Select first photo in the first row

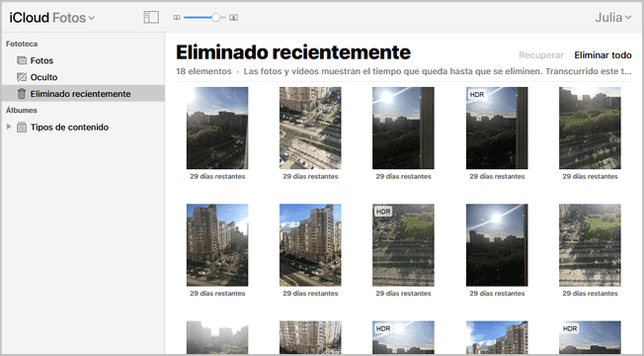click(x=217, y=128)
